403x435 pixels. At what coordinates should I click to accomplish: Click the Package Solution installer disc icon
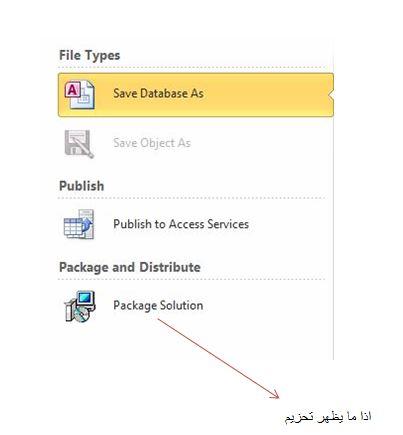[80, 306]
